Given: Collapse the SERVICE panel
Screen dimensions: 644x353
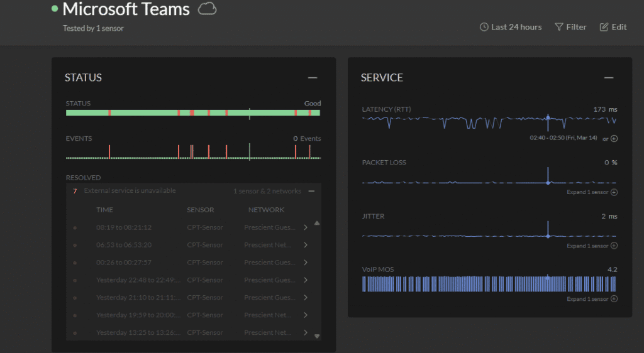Looking at the screenshot, I should (609, 78).
